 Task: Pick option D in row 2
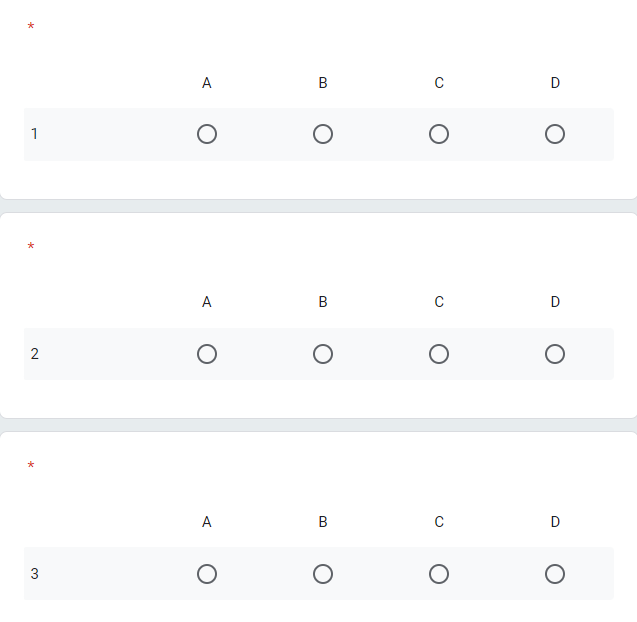[555, 354]
